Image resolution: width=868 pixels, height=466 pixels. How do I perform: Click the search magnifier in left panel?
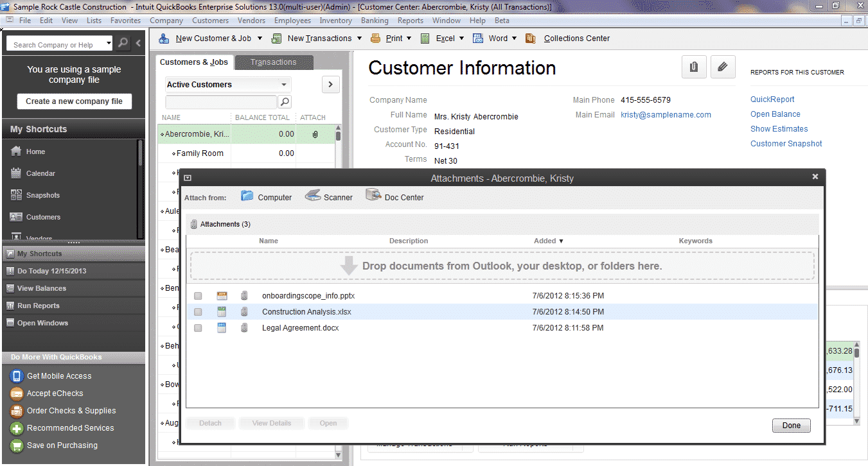pos(123,44)
